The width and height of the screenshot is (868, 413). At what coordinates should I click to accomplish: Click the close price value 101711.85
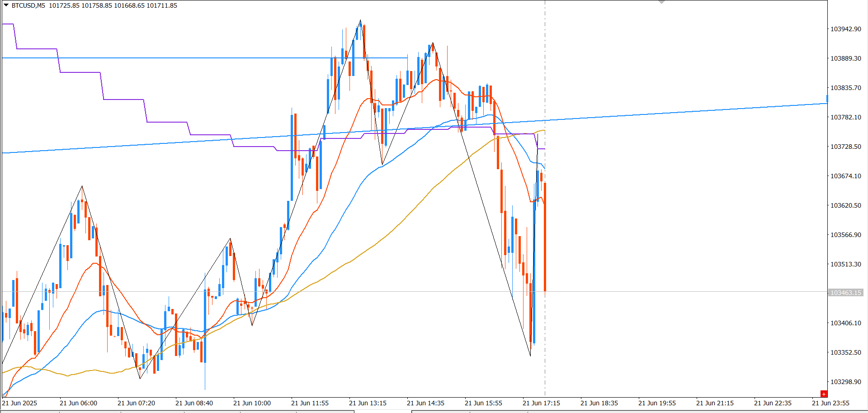[162, 5]
